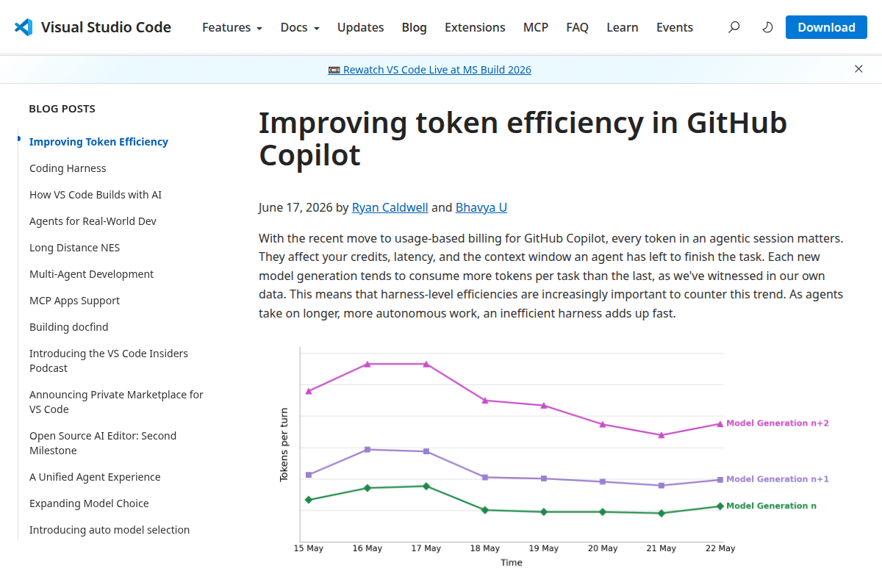Click the Visual Studio Code title text
882x588 pixels.
[106, 27]
